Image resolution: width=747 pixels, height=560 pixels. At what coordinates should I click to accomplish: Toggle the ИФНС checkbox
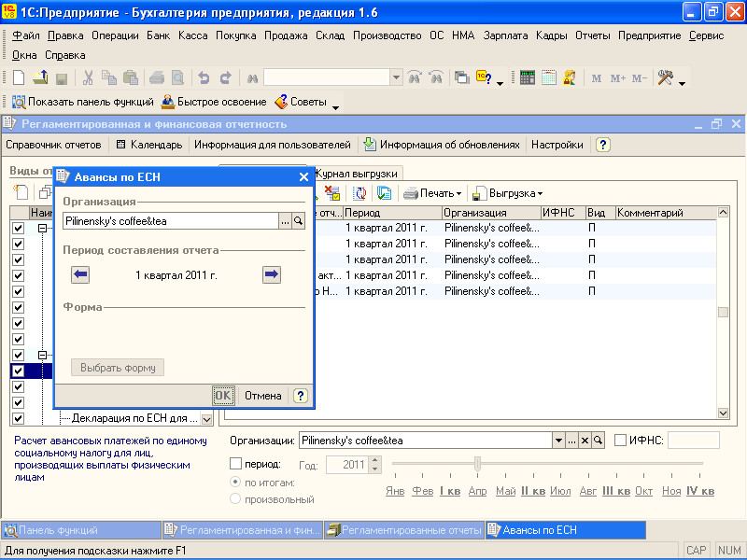[x=620, y=441]
